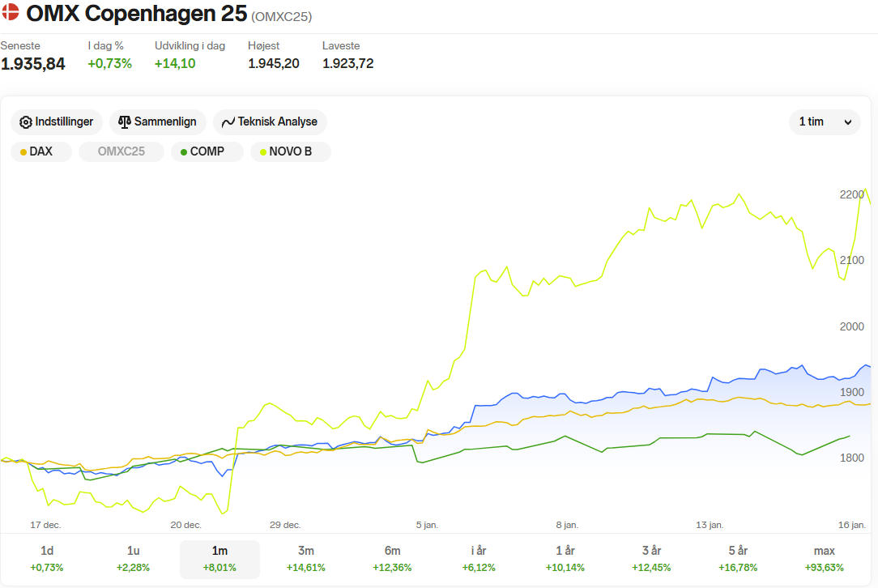Click the Seneste value 1.935,84
Screen dimensions: 878x588
tap(33, 64)
